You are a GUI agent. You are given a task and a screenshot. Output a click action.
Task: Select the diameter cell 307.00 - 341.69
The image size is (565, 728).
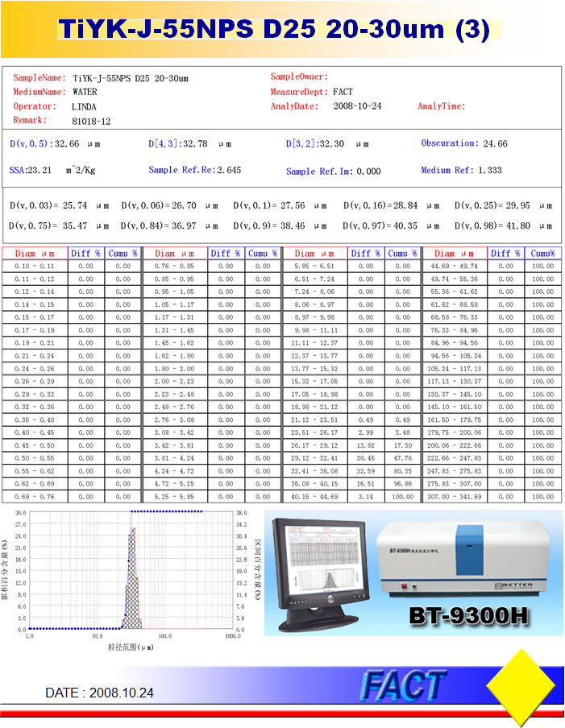(x=455, y=497)
